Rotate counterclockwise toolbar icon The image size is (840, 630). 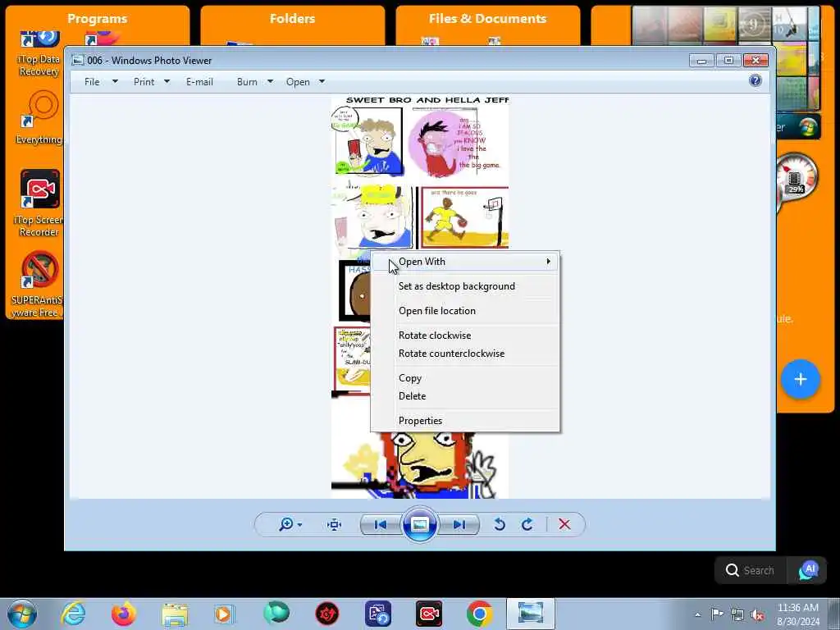(x=500, y=524)
